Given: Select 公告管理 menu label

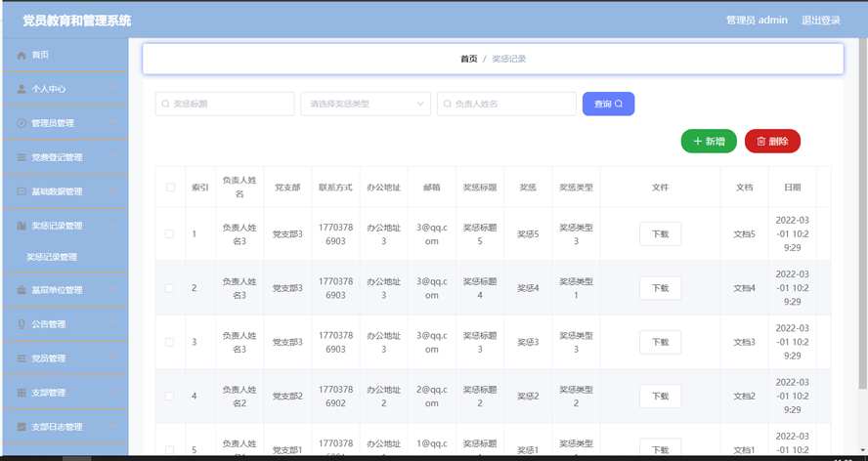Looking at the screenshot, I should pyautogui.click(x=49, y=324).
